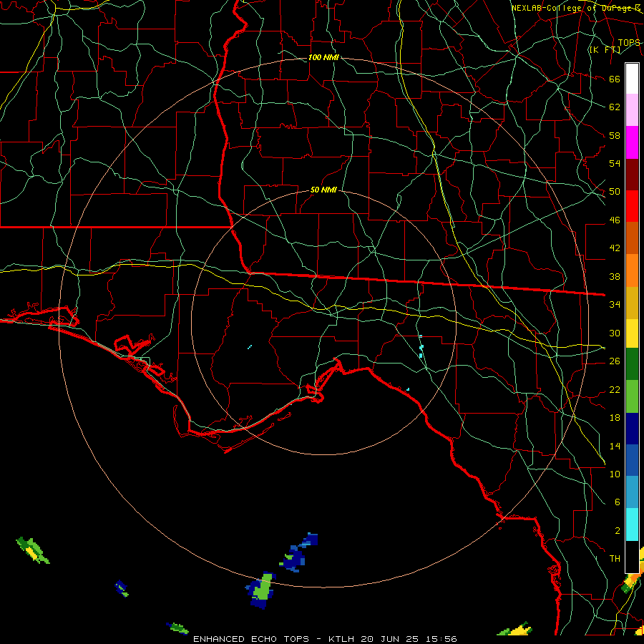Click the 54 legend value
The width and height of the screenshot is (644, 644).
click(615, 163)
